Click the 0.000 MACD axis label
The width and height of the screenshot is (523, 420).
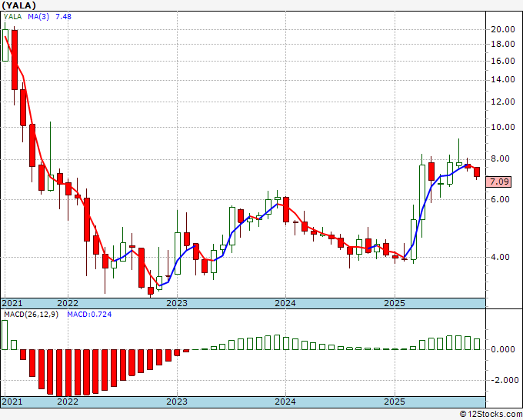pyautogui.click(x=503, y=349)
